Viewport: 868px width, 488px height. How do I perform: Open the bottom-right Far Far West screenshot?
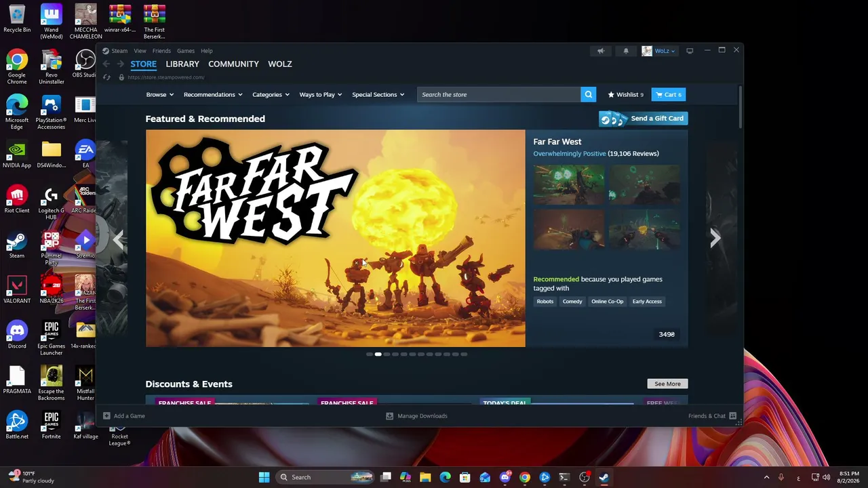point(644,229)
